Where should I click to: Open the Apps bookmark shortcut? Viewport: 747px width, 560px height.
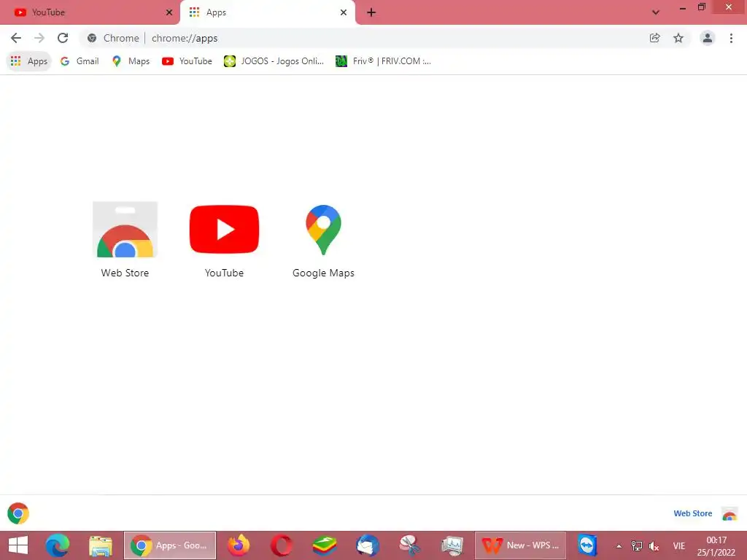pyautogui.click(x=29, y=61)
